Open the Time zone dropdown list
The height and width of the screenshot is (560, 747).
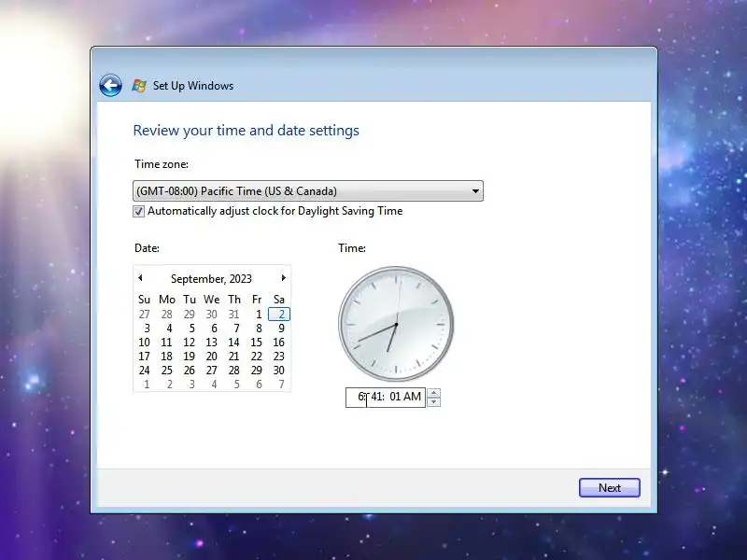coord(308,191)
